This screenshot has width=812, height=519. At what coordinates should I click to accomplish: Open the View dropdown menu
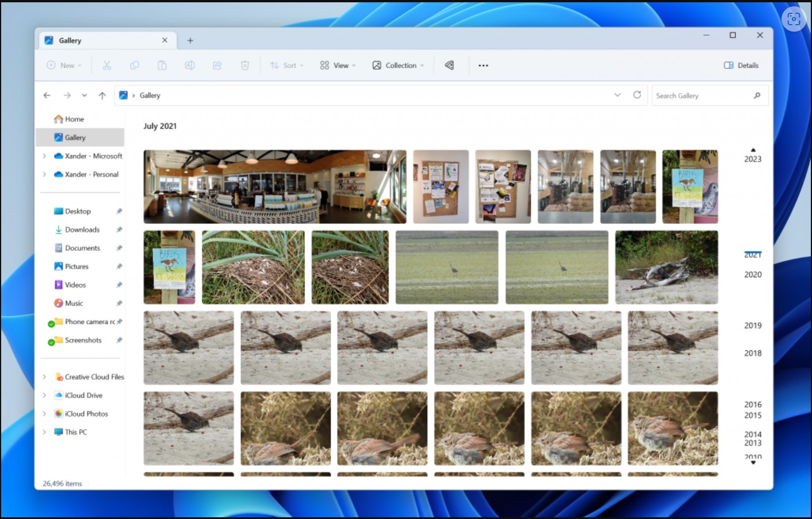coord(338,66)
